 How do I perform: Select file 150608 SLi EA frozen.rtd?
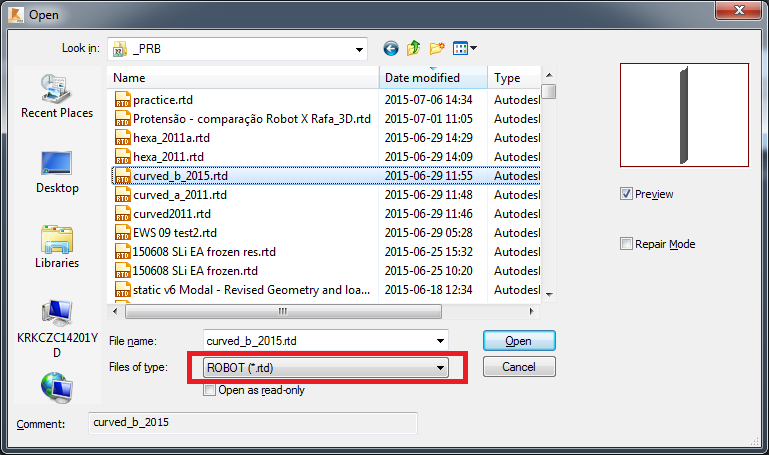coord(195,271)
